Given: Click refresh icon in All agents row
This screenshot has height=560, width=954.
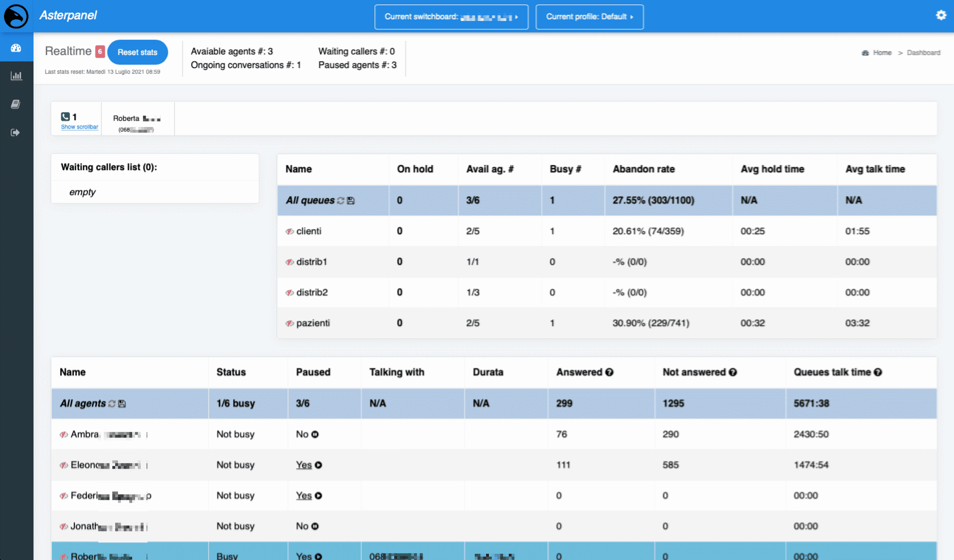Looking at the screenshot, I should 112,404.
